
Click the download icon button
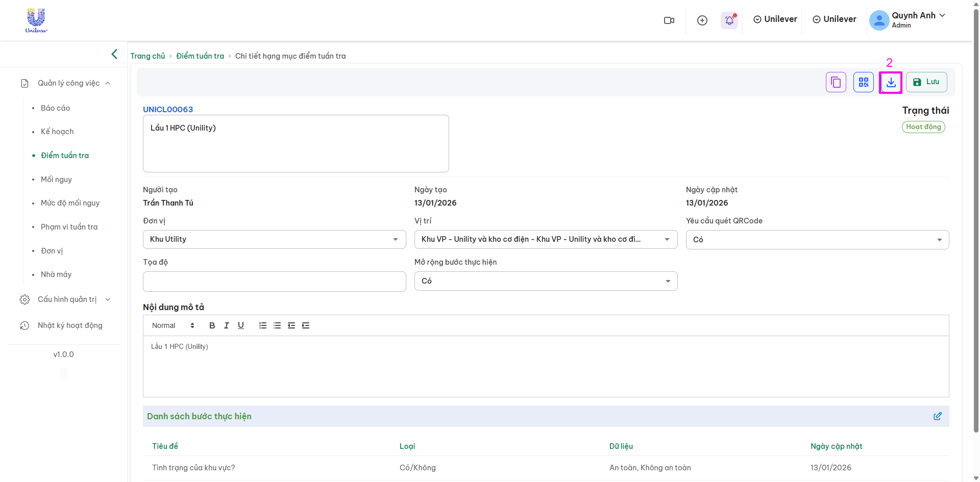click(891, 82)
